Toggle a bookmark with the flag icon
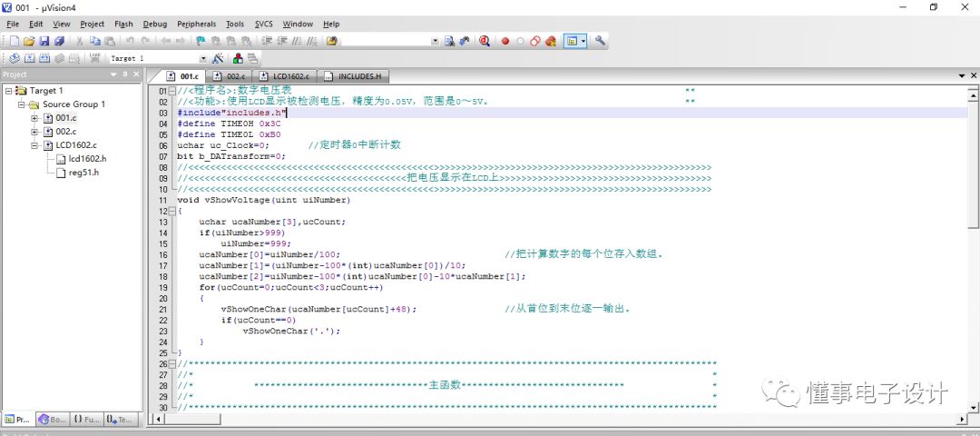This screenshot has height=436, width=980. pyautogui.click(x=201, y=41)
